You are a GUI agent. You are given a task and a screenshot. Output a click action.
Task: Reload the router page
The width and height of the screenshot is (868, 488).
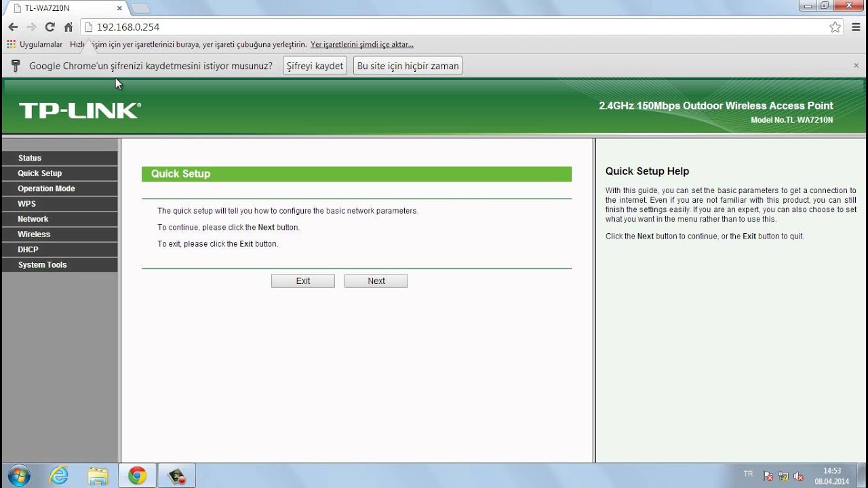coord(50,27)
